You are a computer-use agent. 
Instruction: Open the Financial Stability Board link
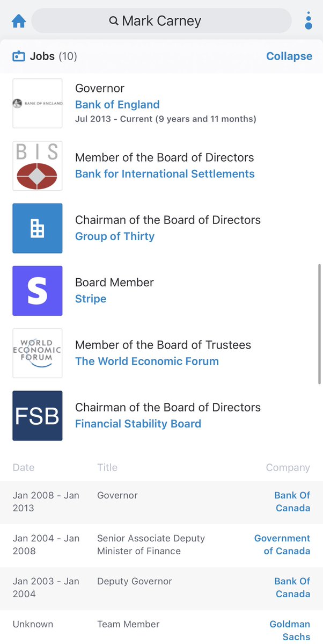(x=138, y=424)
